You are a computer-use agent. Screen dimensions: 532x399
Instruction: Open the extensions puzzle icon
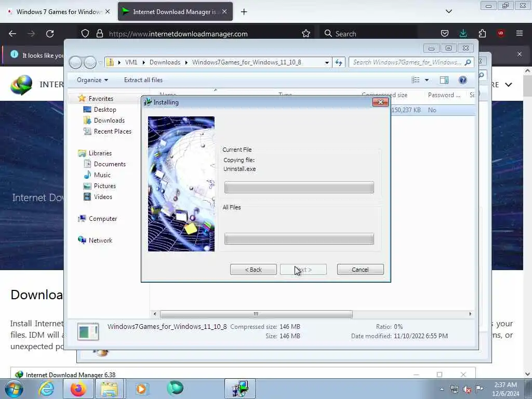click(x=482, y=33)
